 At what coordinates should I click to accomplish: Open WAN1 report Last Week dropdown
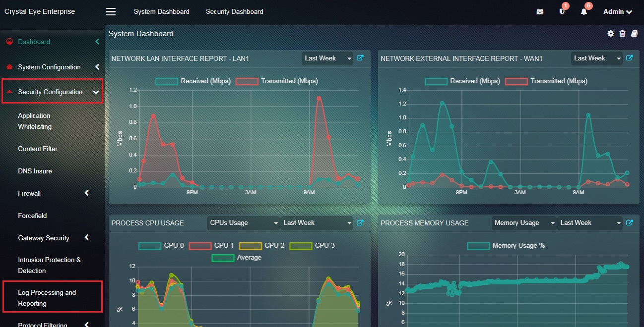click(x=597, y=58)
